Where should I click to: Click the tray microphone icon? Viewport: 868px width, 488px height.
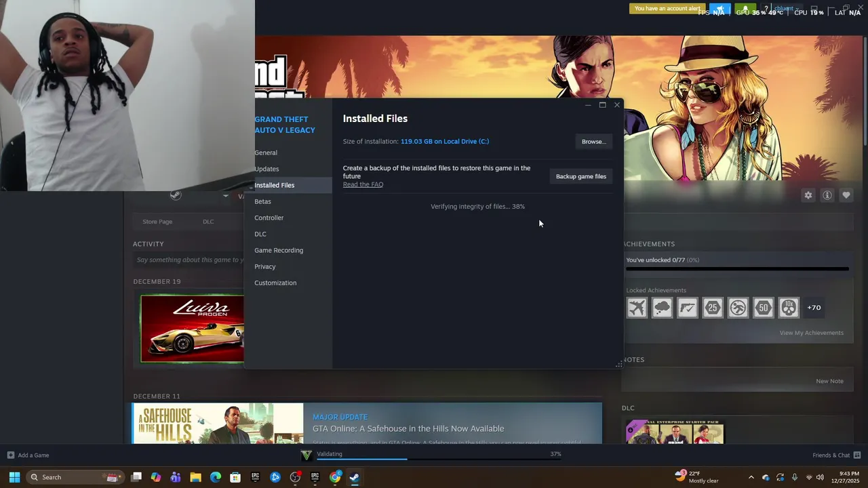[x=795, y=477]
